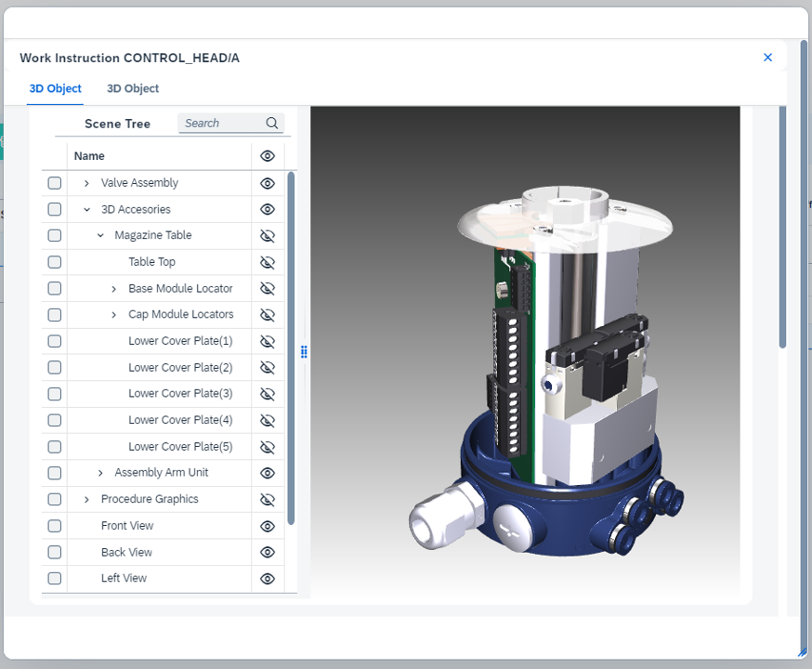812x669 pixels.
Task: Show the Magazine Table via its crossed-eye icon
Action: click(x=268, y=236)
